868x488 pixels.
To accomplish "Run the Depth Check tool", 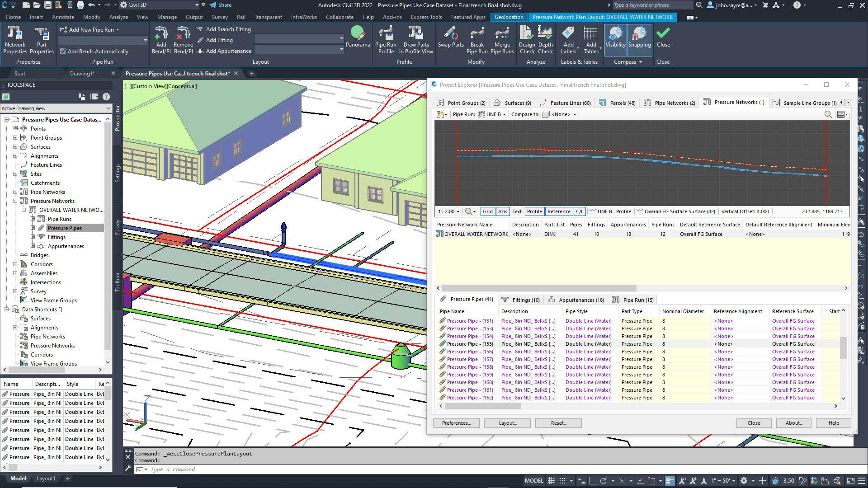I will 545,40.
